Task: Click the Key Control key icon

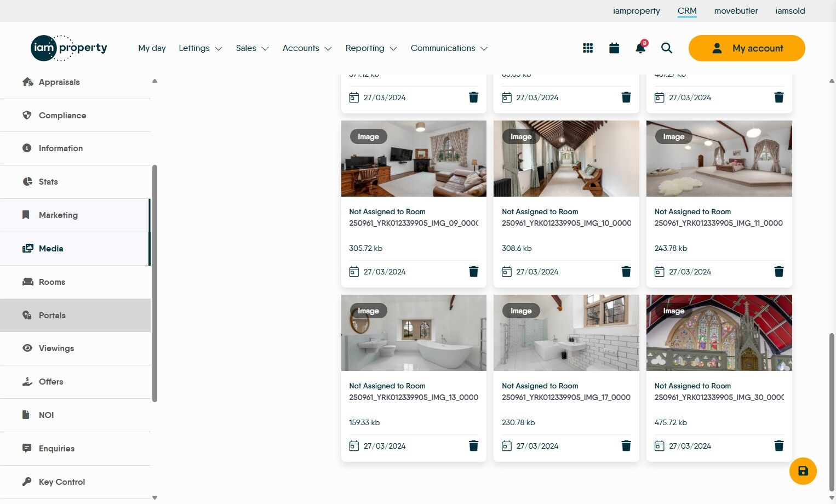Action: tap(27, 482)
